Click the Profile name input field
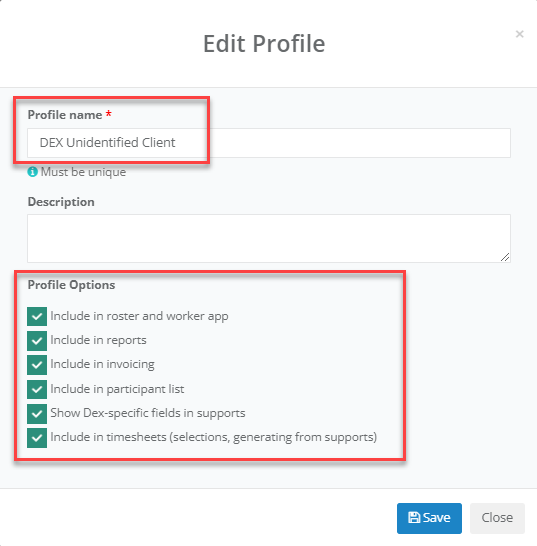The image size is (537, 546). [269, 143]
